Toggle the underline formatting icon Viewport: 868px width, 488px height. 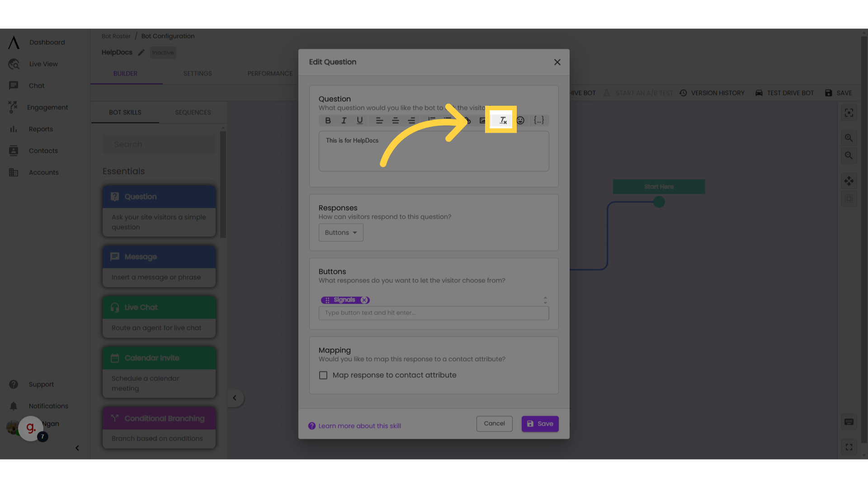[360, 120]
